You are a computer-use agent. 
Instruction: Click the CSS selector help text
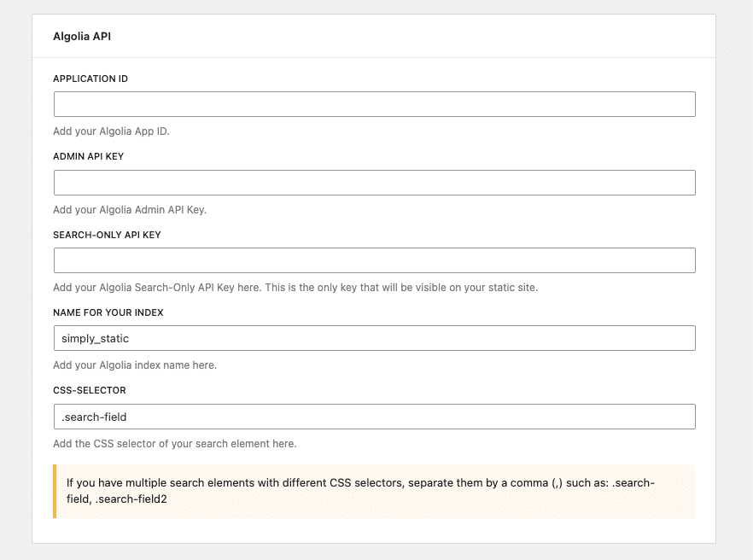pyautogui.click(x=175, y=444)
